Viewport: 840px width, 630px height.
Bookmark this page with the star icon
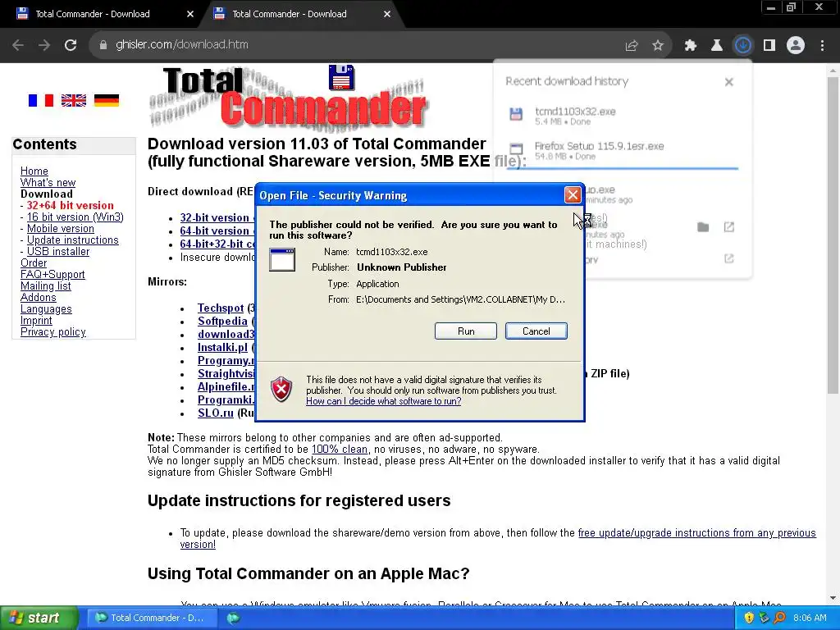[x=658, y=46]
